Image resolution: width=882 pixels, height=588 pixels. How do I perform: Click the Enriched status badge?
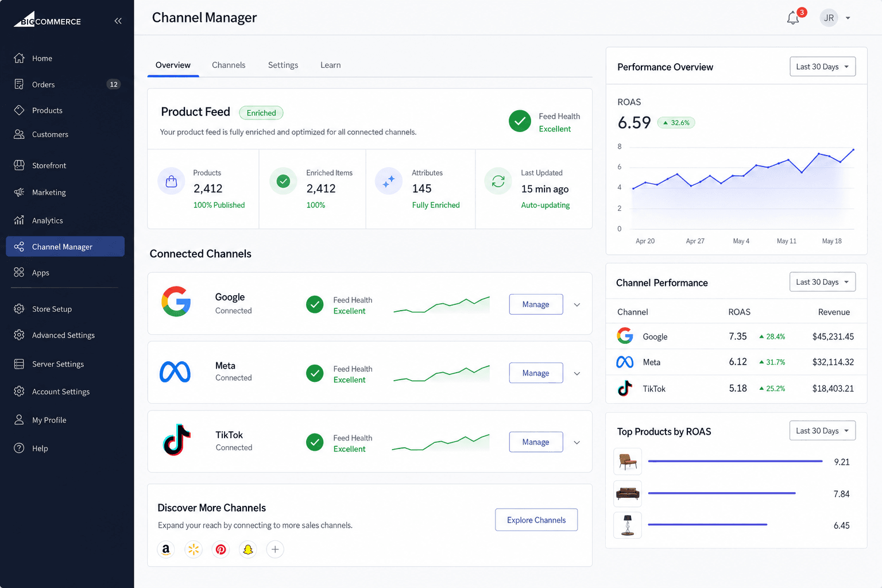click(x=261, y=113)
